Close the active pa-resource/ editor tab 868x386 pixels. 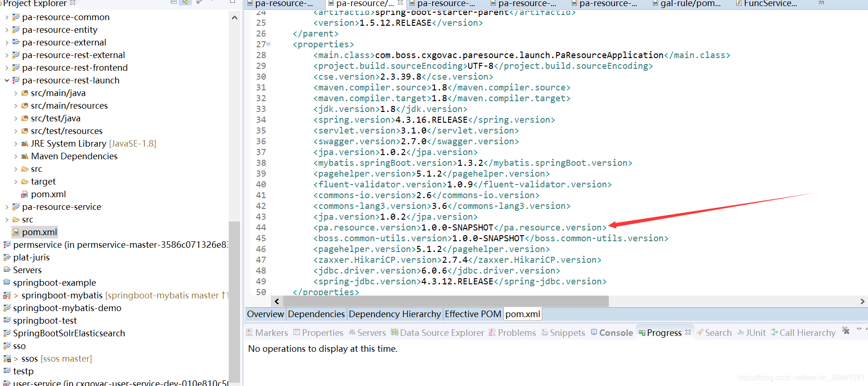click(400, 2)
